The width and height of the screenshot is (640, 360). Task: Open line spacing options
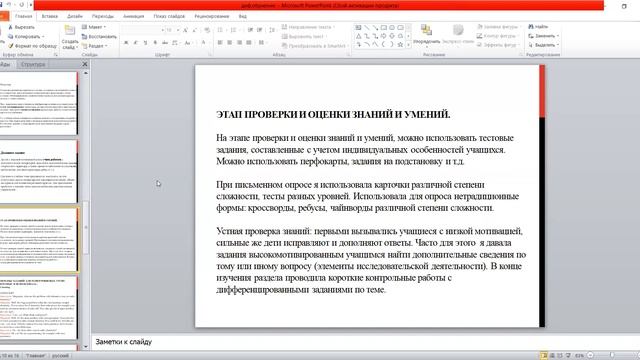point(273,30)
